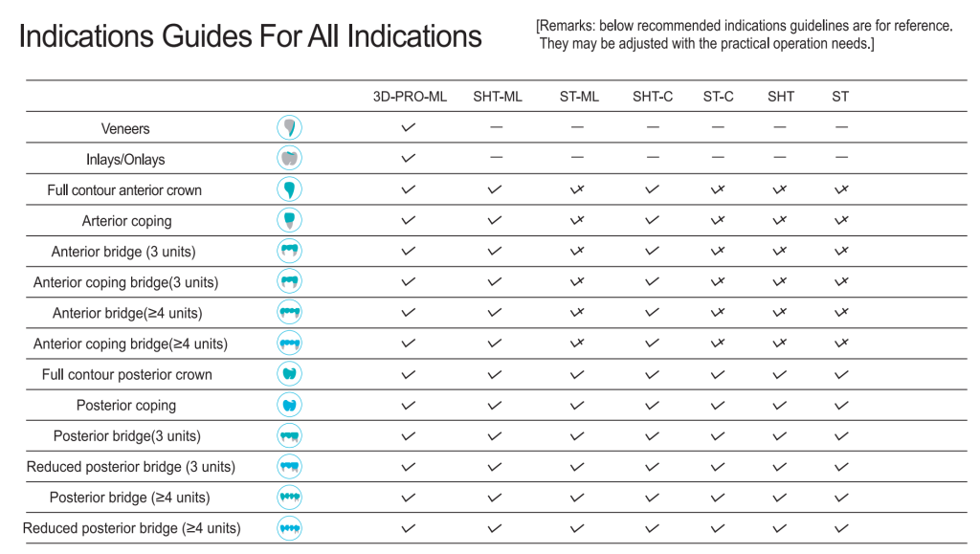The width and height of the screenshot is (980, 554).
Task: Click the SHT-ML dash in Inlays/Onlays row
Action: (496, 158)
